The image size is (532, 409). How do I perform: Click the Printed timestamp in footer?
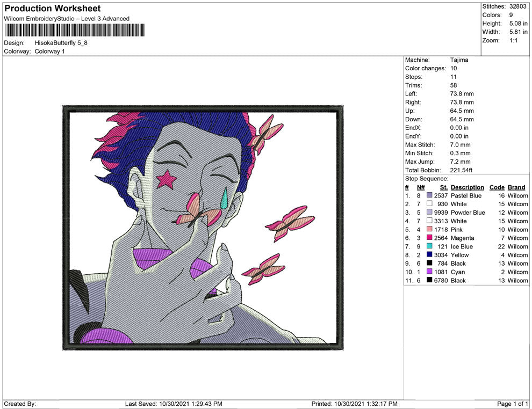coord(354,404)
